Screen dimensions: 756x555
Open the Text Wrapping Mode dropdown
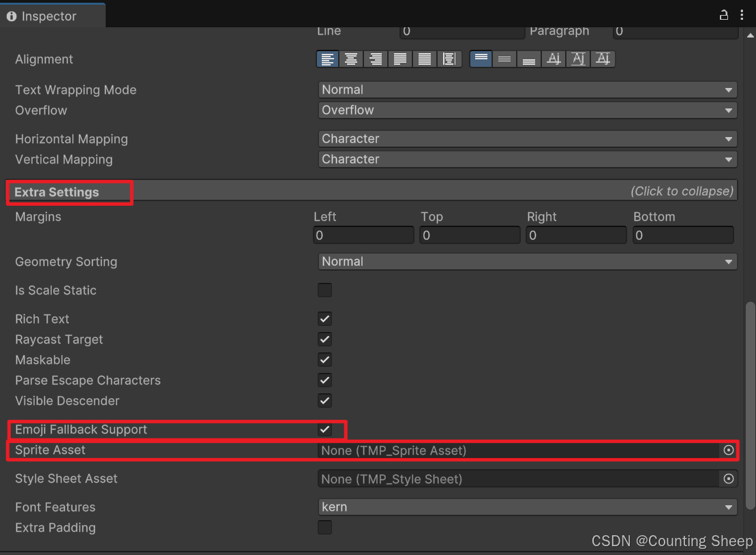coord(527,89)
